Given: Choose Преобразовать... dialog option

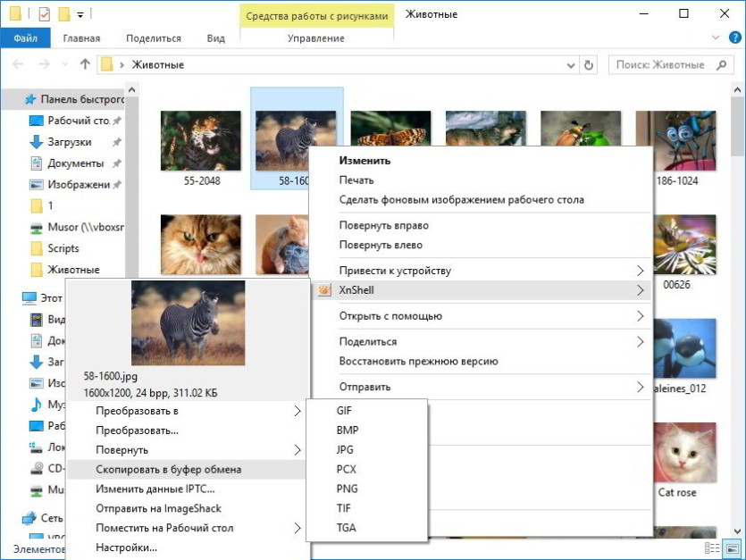Looking at the screenshot, I should click(137, 430).
